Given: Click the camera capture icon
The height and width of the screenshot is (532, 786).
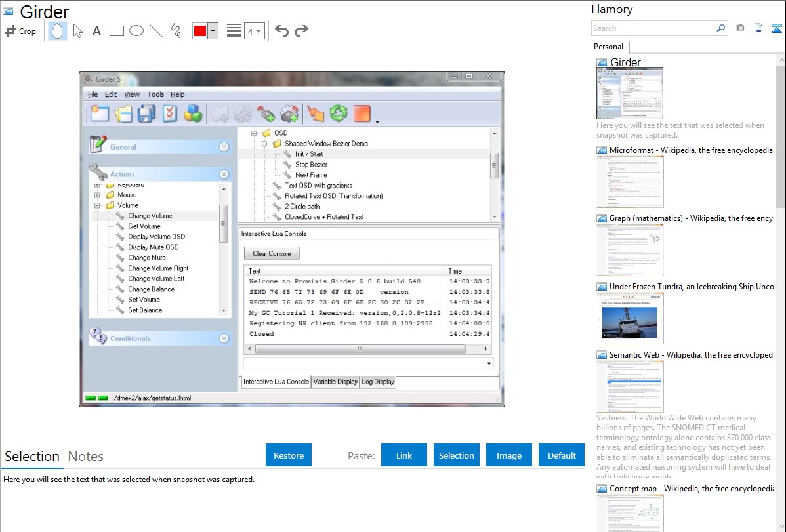Looking at the screenshot, I should point(740,28).
